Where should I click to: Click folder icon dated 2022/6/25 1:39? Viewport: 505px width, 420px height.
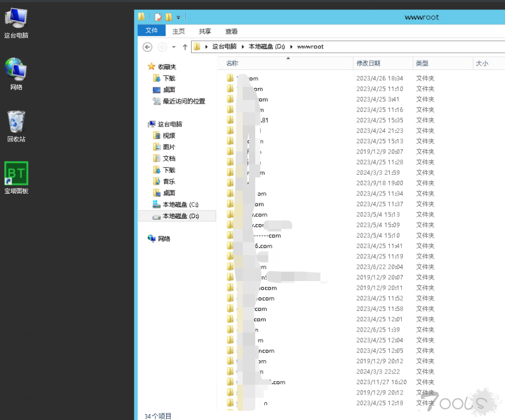(230, 329)
